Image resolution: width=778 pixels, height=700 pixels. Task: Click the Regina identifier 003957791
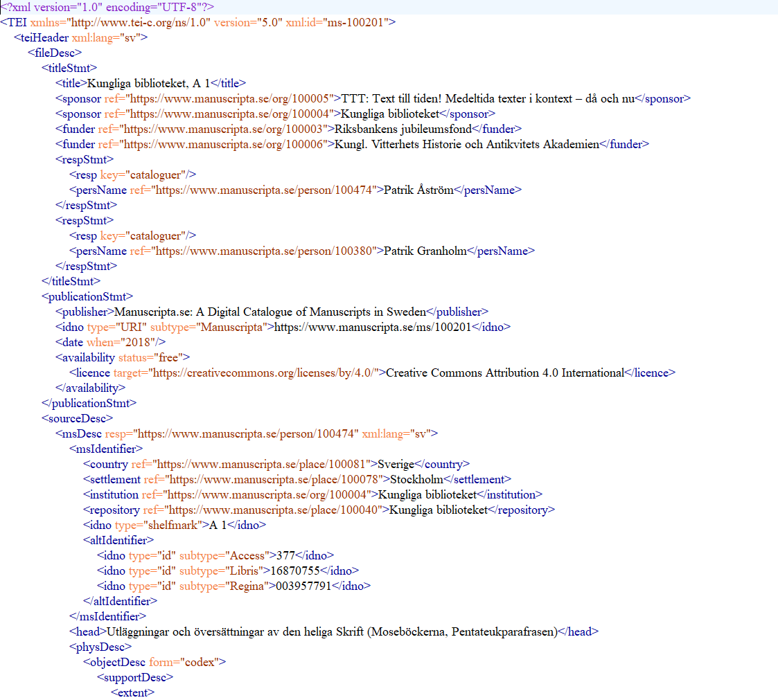pos(303,586)
